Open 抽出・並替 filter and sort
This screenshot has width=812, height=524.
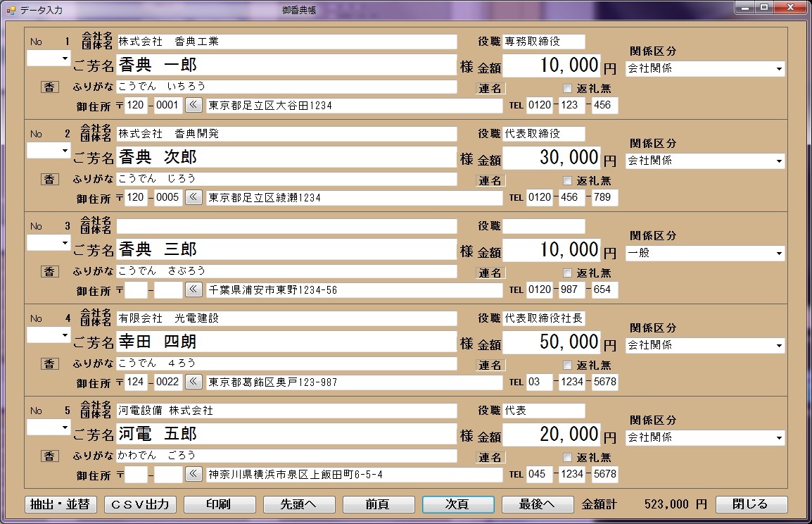61,504
